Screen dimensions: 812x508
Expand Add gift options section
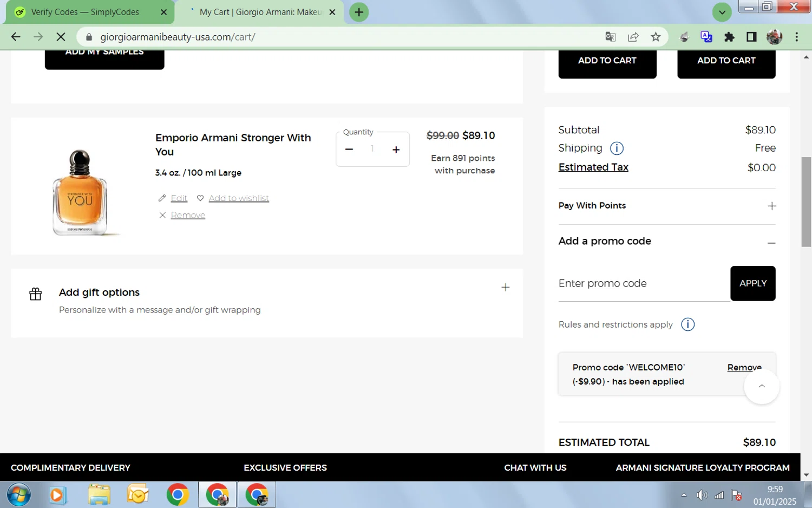coord(505,288)
